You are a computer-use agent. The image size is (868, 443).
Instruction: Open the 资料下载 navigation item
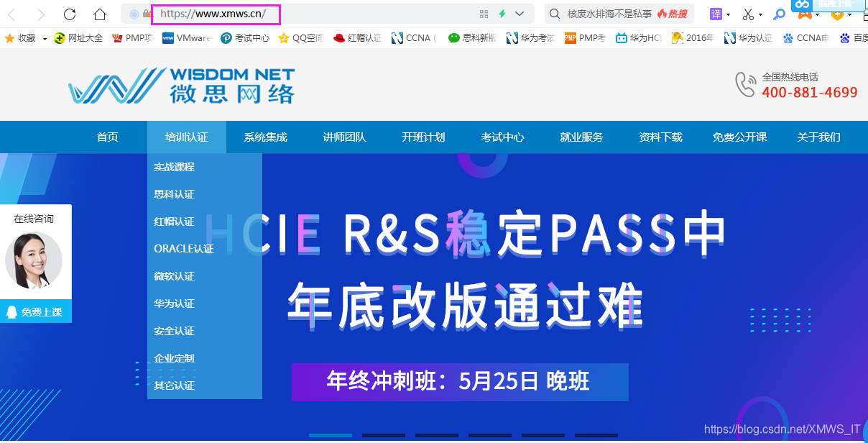(x=661, y=137)
